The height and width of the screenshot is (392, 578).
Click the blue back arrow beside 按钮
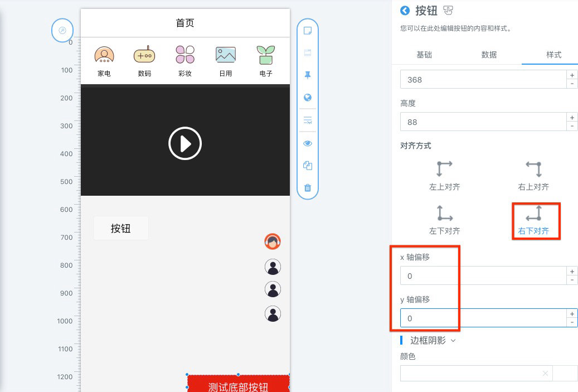coord(405,11)
